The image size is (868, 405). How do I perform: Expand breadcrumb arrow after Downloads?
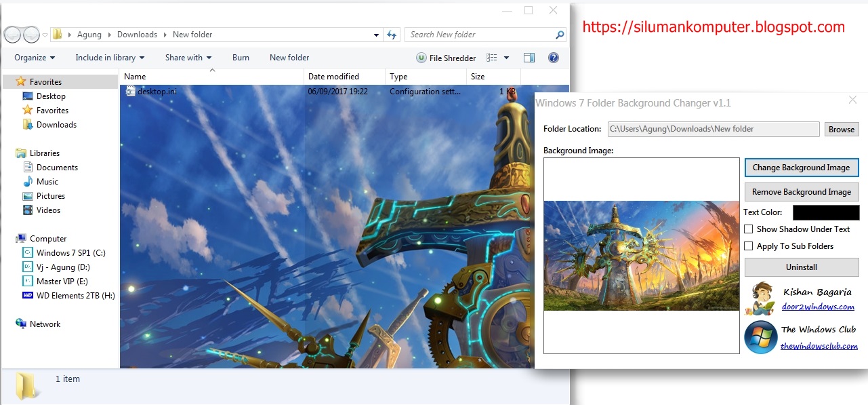(x=165, y=35)
